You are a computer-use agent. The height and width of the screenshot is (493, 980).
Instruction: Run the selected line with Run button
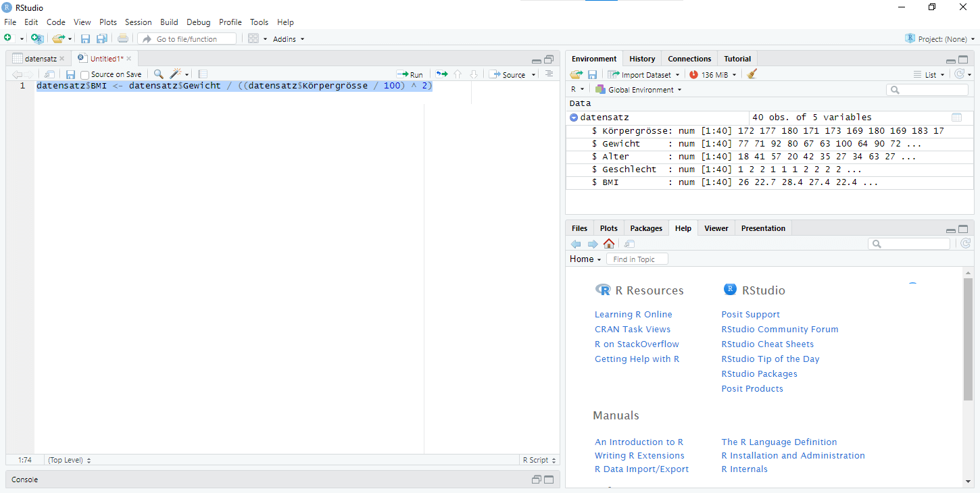[x=410, y=74]
